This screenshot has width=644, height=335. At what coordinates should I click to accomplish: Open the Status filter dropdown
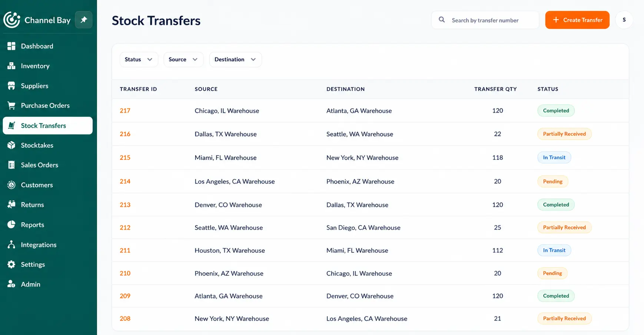pyautogui.click(x=139, y=60)
